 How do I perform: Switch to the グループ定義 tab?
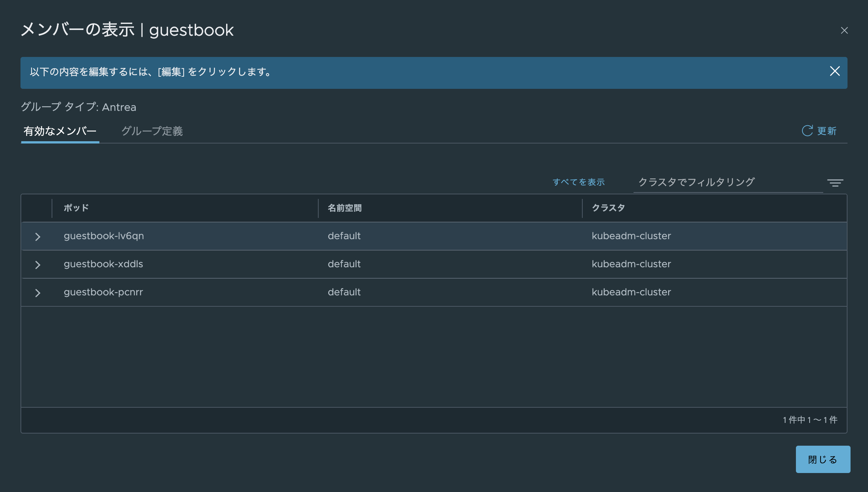(x=152, y=131)
